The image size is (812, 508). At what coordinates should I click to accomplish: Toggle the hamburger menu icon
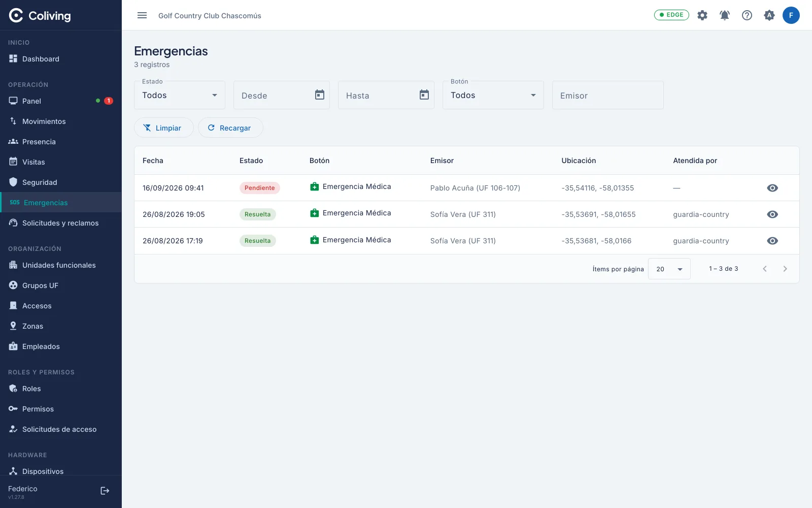(142, 15)
